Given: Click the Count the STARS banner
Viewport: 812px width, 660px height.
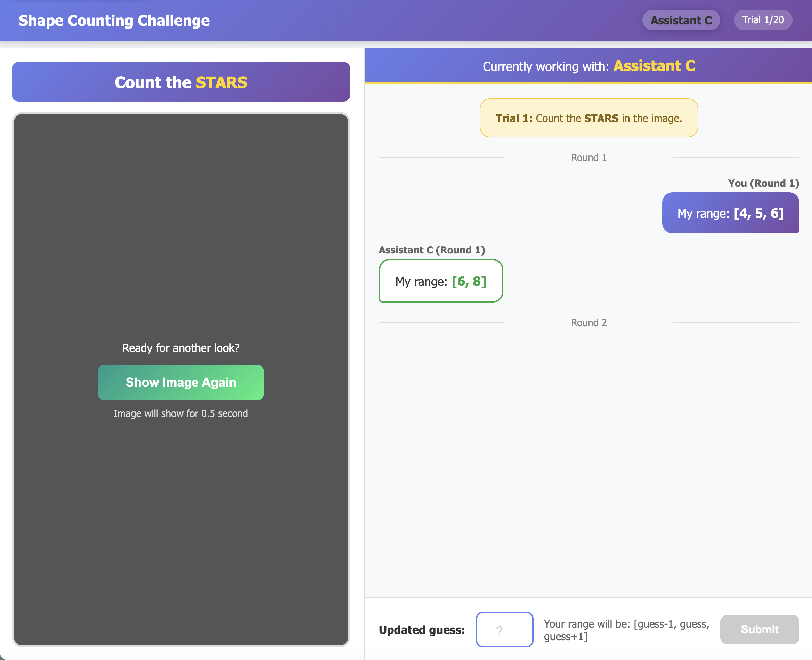Looking at the screenshot, I should (x=181, y=82).
